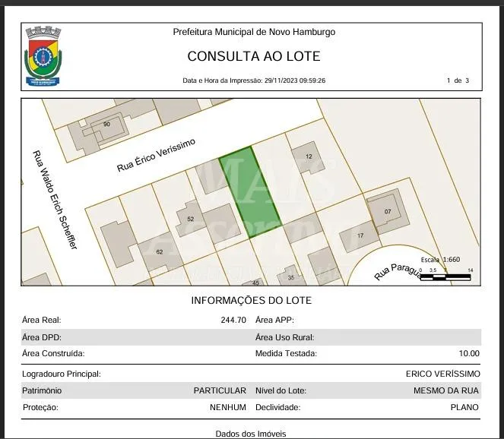Click the testada value '10.00'

(469, 354)
